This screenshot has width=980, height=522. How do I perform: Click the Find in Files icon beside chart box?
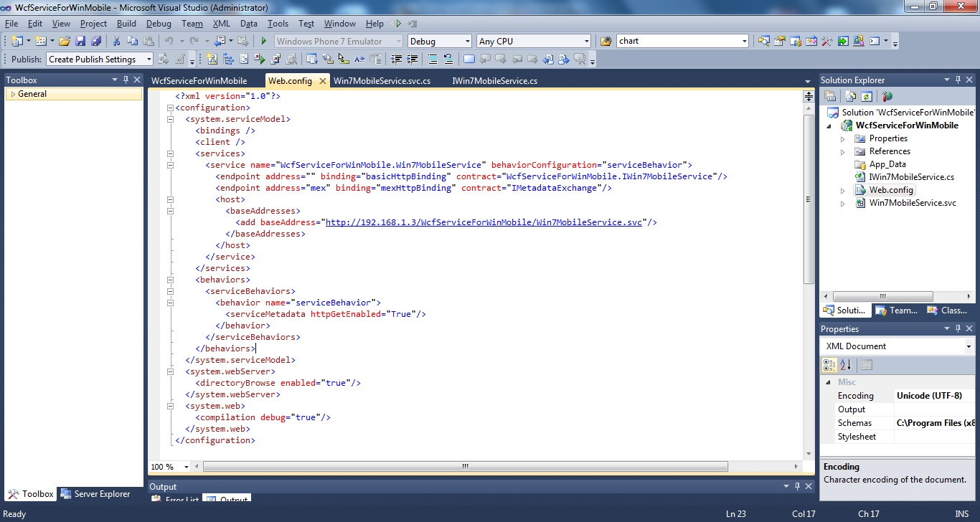tap(606, 41)
